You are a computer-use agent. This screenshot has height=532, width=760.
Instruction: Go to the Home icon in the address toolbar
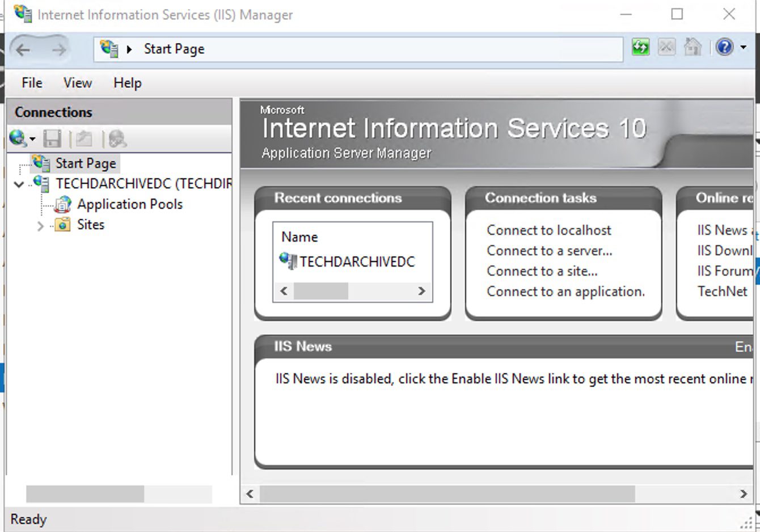[x=693, y=47]
